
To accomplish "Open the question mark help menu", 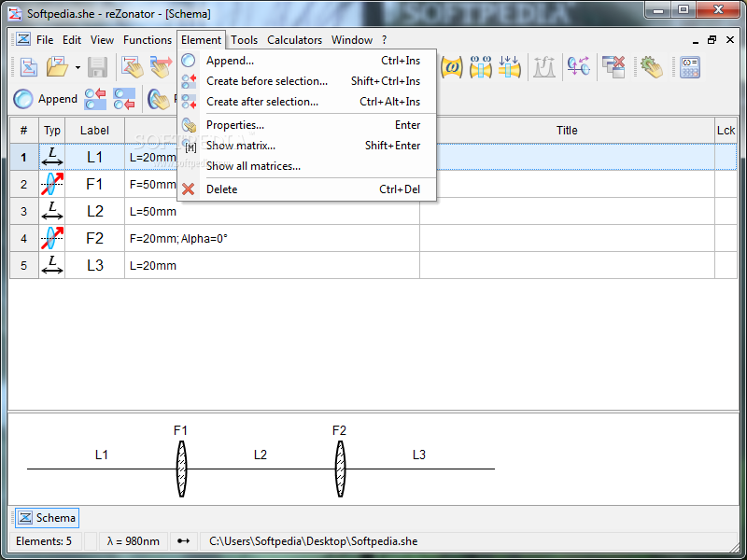I will 384,40.
